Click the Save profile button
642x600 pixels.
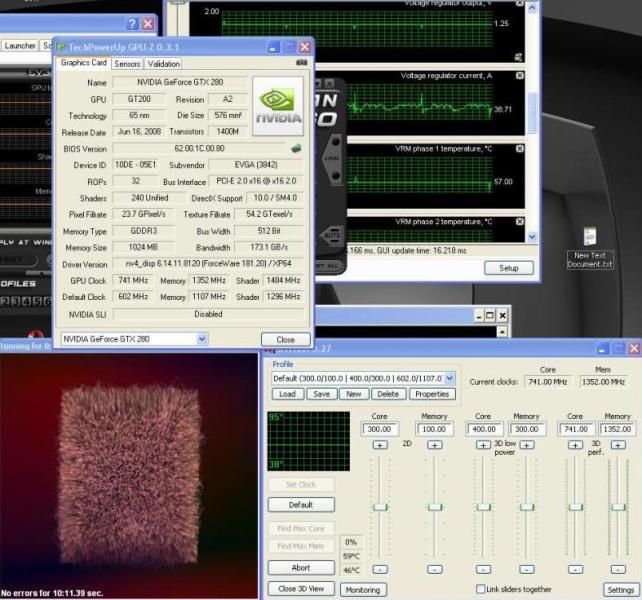pos(321,394)
